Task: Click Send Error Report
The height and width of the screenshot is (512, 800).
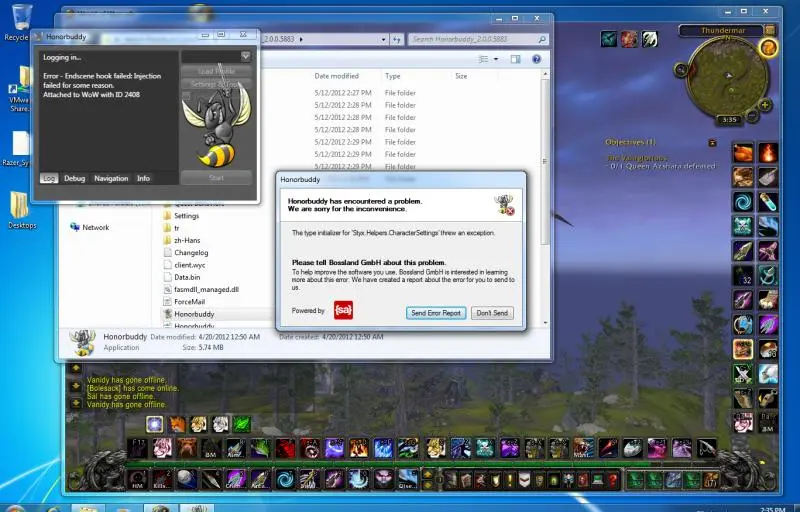Action: point(436,313)
